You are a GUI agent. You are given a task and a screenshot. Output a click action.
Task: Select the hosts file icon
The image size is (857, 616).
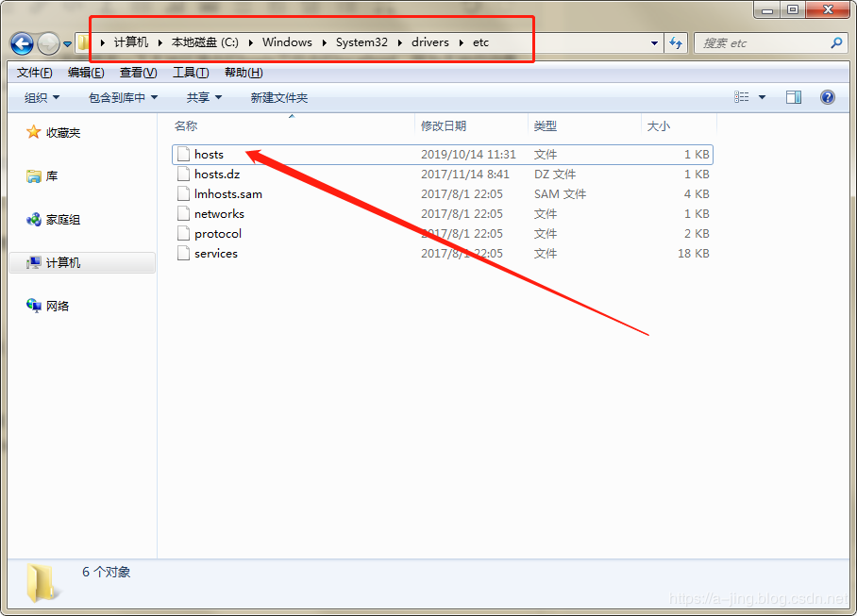pos(183,155)
